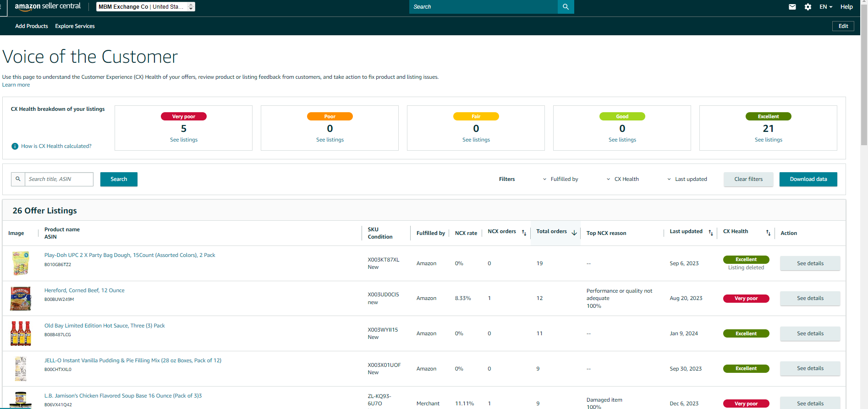See listings under Excellent
Image resolution: width=868 pixels, height=409 pixels.
pyautogui.click(x=769, y=140)
